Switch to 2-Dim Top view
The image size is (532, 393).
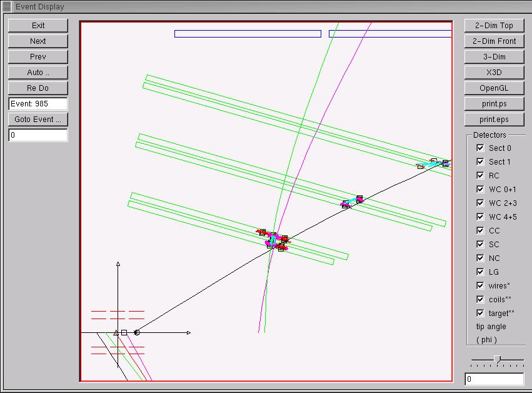(x=494, y=26)
